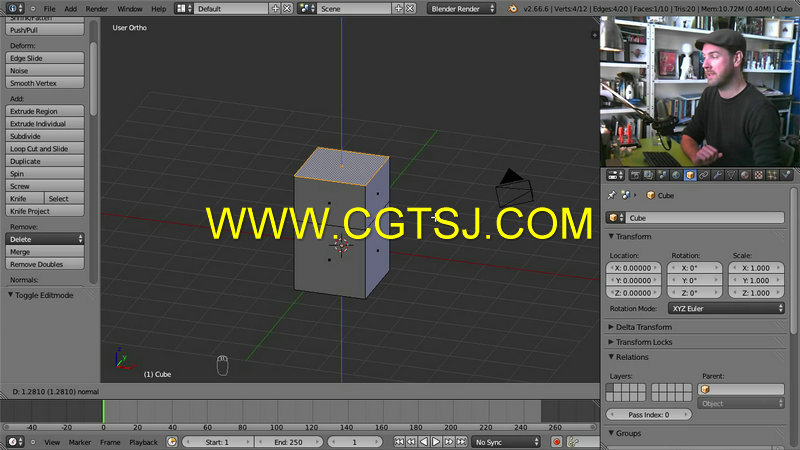Open the Material properties tab (sphere icon)
The height and width of the screenshot is (450, 800).
(x=745, y=175)
